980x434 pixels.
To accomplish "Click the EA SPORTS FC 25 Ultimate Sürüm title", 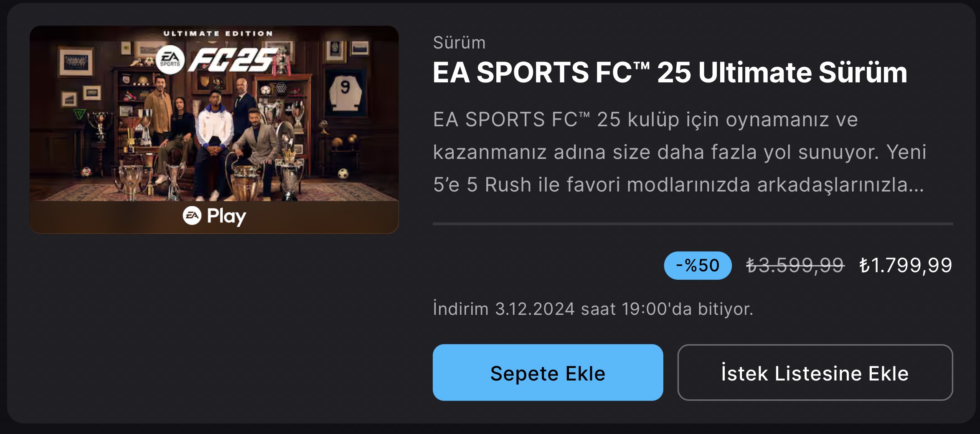I will point(670,73).
